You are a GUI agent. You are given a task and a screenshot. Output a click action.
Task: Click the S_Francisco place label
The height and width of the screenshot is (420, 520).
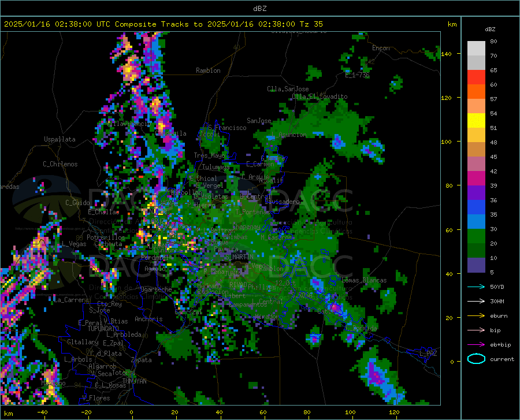tap(227, 128)
